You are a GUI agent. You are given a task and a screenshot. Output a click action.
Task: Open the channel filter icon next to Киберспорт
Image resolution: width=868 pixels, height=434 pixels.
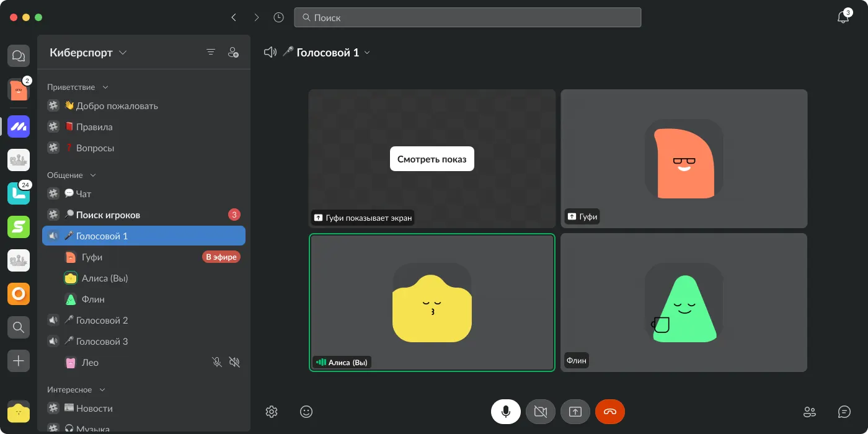(x=211, y=52)
